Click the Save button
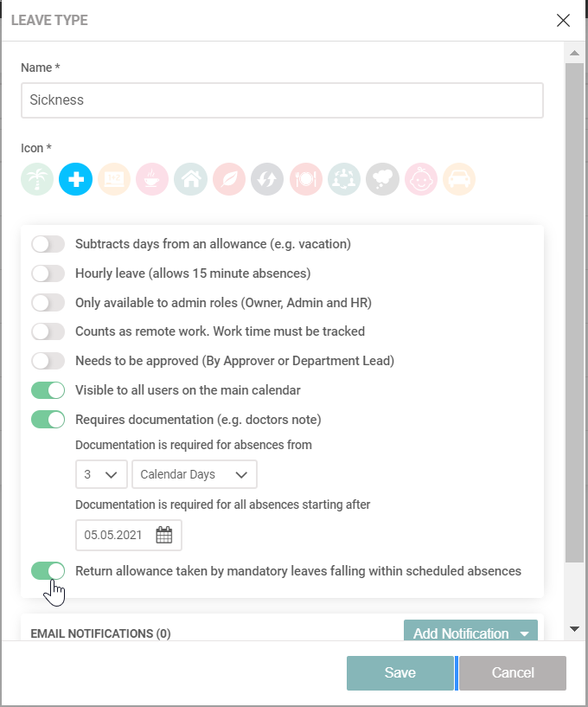This screenshot has height=707, width=588. [400, 672]
